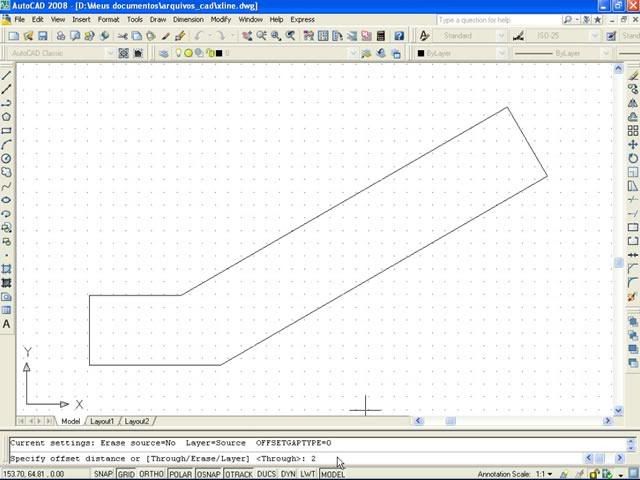Viewport: 640px width, 480px height.
Task: Select the Polygon draw tool
Action: click(x=6, y=117)
